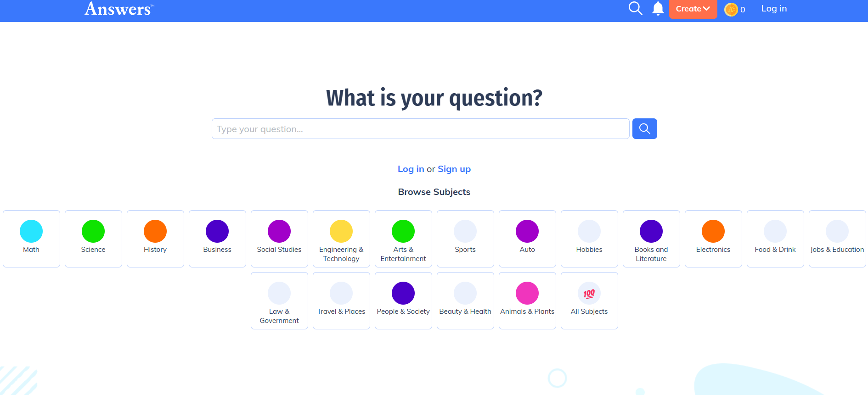Open the Log in link in header
This screenshot has height=395, width=868.
[773, 8]
